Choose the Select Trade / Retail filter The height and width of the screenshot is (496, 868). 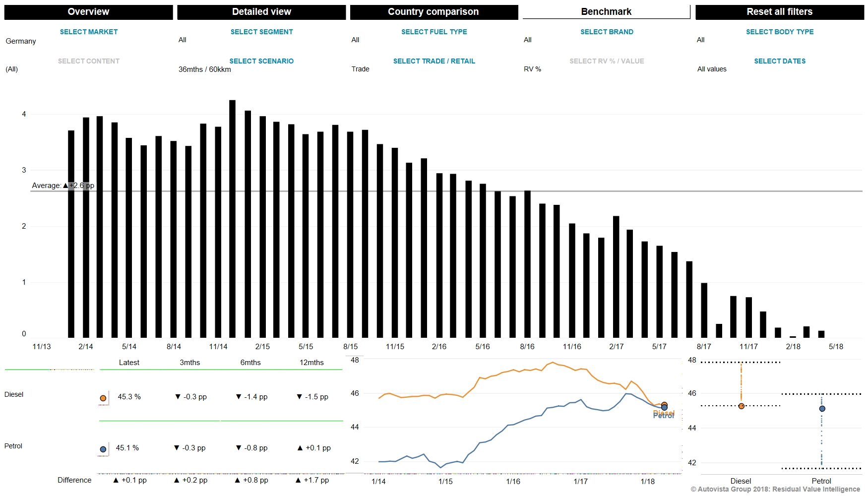434,61
